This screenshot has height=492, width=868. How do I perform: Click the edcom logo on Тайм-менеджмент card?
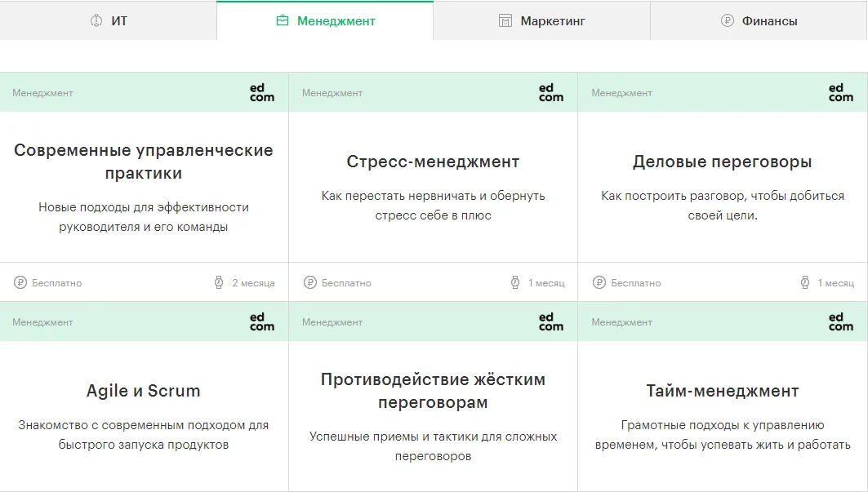(840, 322)
